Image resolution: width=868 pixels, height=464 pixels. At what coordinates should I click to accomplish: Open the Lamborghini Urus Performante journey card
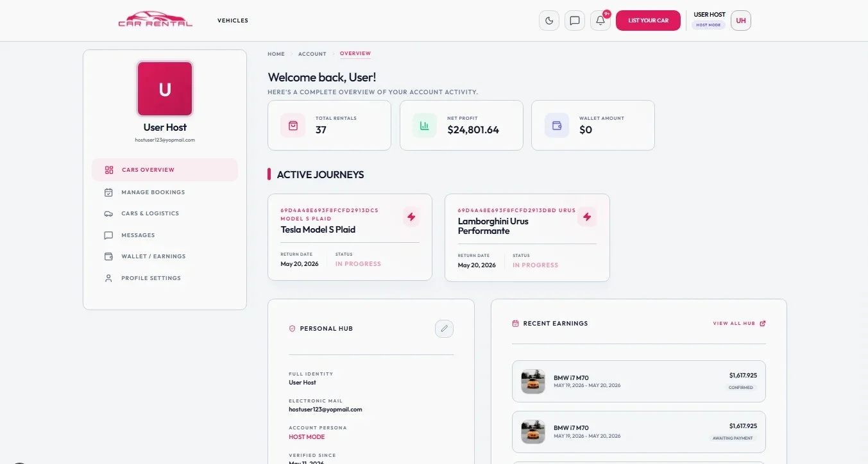527,238
